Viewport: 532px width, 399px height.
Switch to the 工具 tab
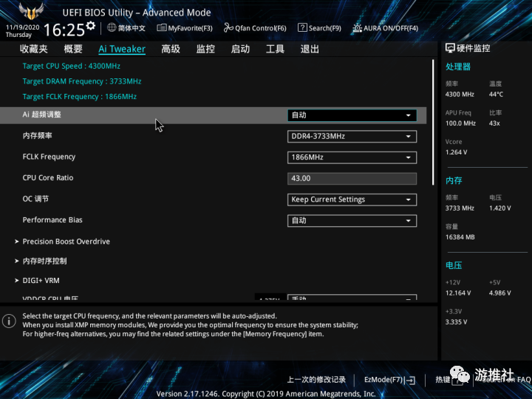coord(275,49)
